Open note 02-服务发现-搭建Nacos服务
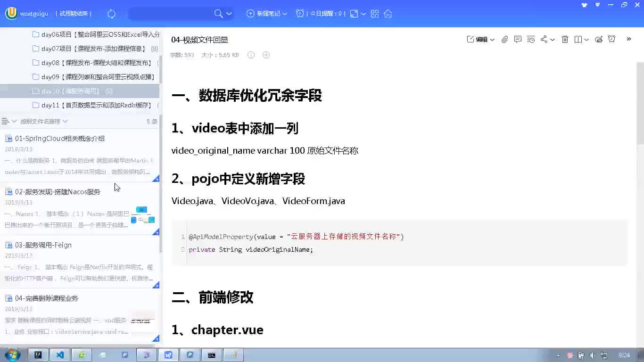The width and height of the screenshot is (644, 362). (x=58, y=192)
